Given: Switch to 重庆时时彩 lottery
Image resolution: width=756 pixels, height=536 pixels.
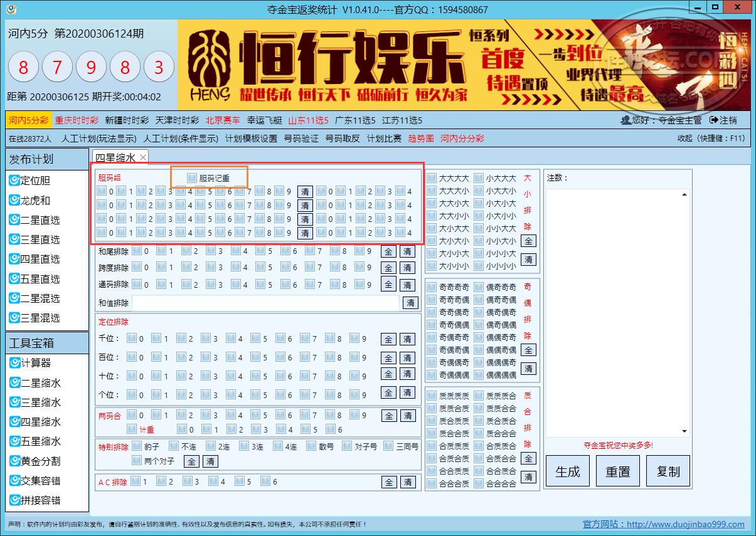Looking at the screenshot, I should tap(77, 120).
